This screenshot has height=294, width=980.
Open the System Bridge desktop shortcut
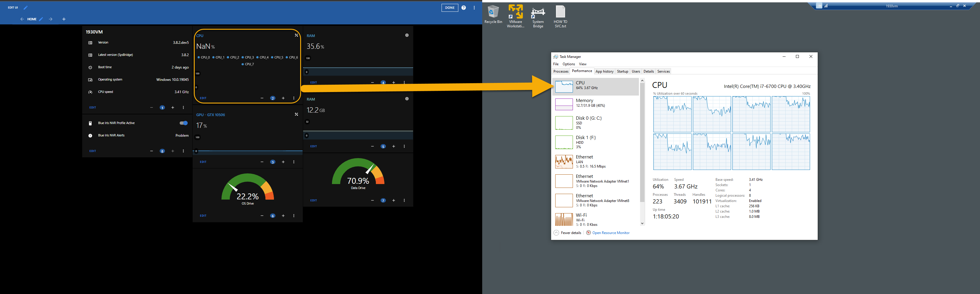538,11
